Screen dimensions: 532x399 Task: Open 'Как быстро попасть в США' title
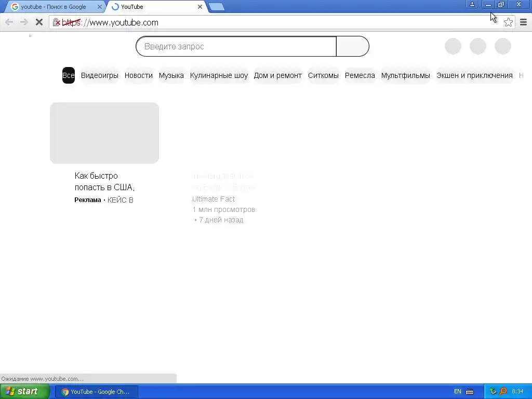pos(104,181)
